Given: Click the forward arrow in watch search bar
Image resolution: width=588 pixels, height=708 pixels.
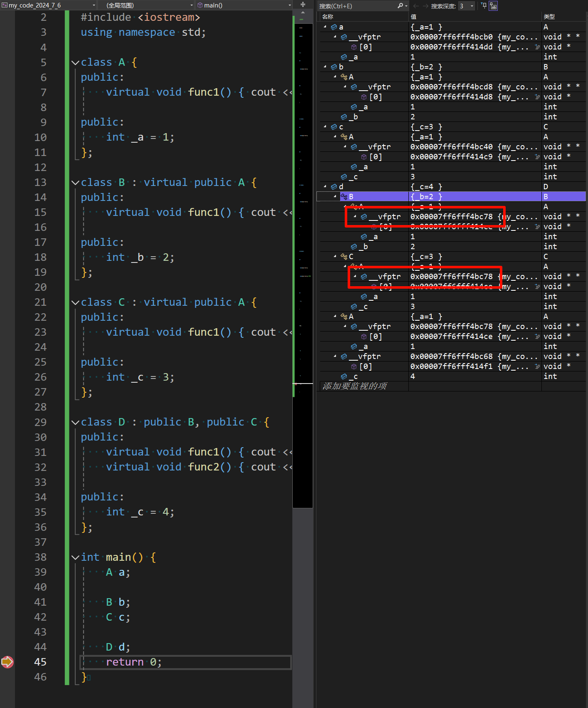Looking at the screenshot, I should tap(425, 6).
